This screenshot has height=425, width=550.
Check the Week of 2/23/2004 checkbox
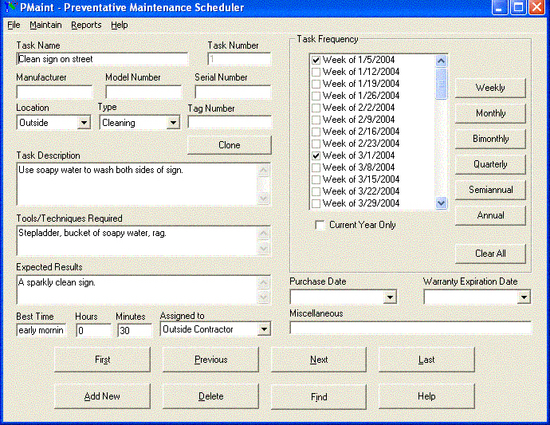point(316,143)
